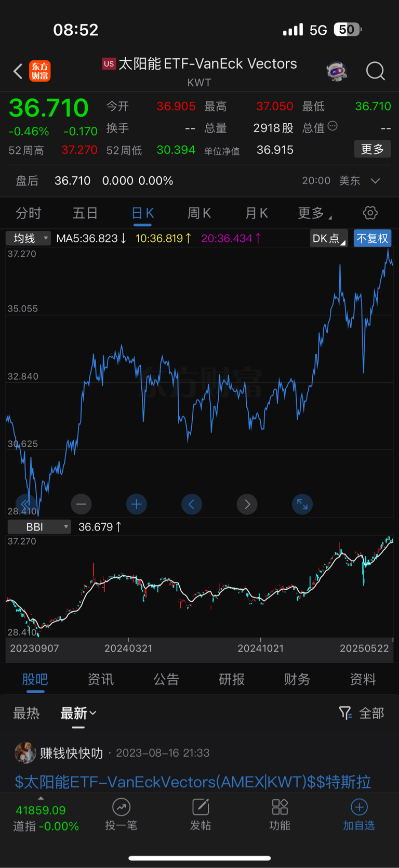399x868 pixels.
Task: Zoom in chart with plus icon
Action: 137,504
